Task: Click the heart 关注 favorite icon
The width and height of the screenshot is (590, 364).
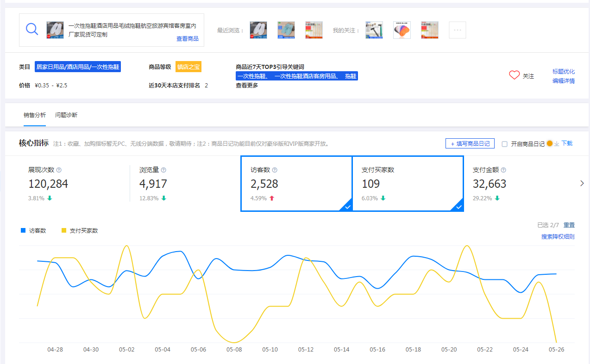Action: (x=514, y=75)
